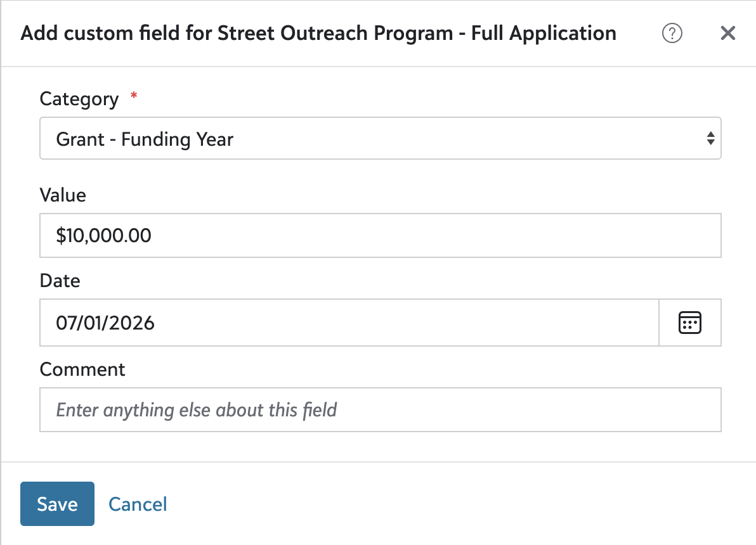
Task: Click inside the Date text field
Action: pyautogui.click(x=349, y=323)
